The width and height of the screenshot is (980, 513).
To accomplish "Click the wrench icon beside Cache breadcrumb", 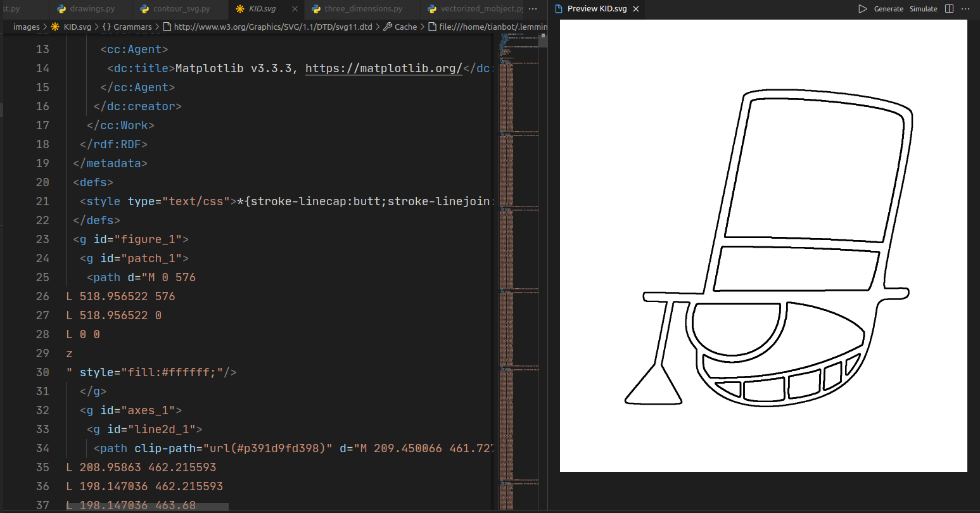I will (388, 27).
